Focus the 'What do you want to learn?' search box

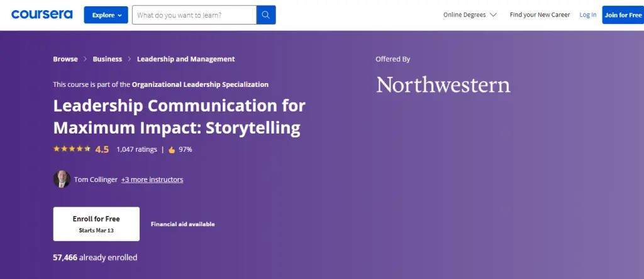pyautogui.click(x=194, y=15)
